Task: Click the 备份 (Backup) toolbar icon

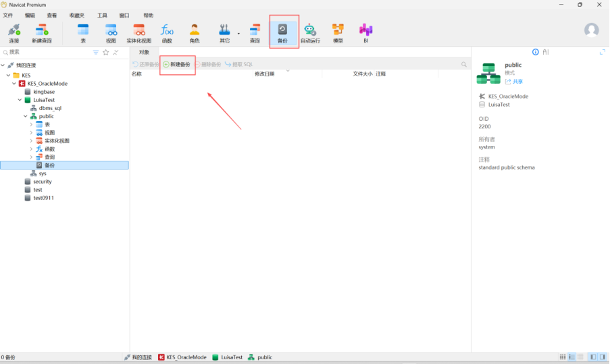Action: [x=282, y=32]
